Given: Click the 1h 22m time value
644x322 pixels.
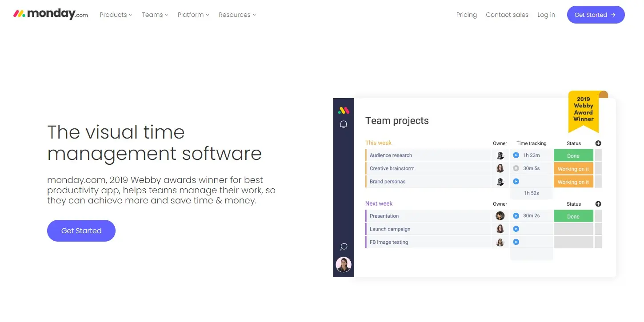Looking at the screenshot, I should pyautogui.click(x=532, y=155).
